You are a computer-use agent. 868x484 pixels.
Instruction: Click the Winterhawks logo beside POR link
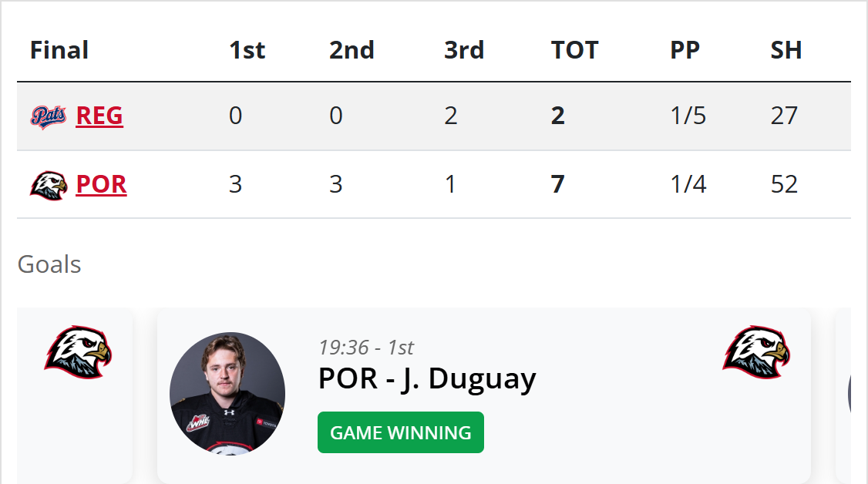coord(49,185)
